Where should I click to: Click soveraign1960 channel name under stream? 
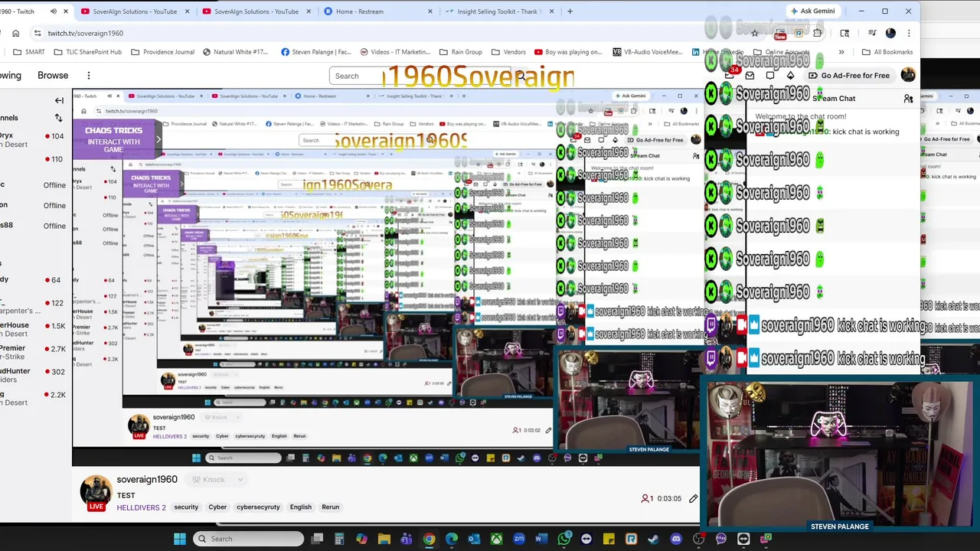pos(147,480)
